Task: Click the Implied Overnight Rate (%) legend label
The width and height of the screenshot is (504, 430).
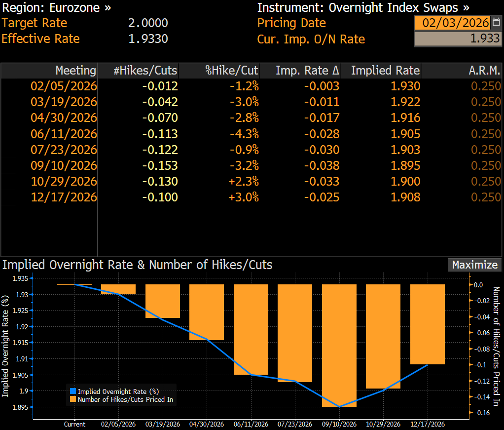Action: click(118, 391)
